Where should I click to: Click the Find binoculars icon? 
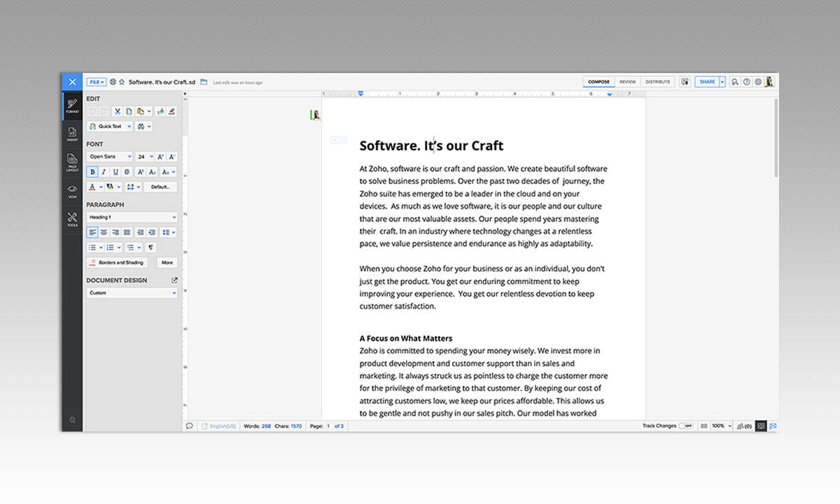coord(140,127)
